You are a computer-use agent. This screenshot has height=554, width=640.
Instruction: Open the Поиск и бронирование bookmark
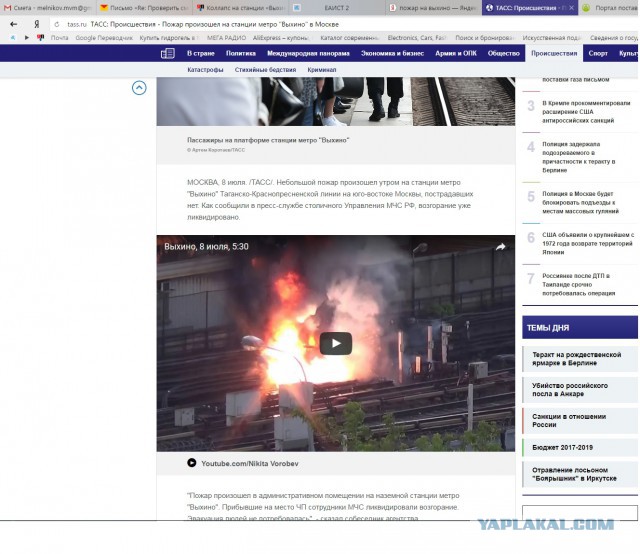tap(485, 38)
